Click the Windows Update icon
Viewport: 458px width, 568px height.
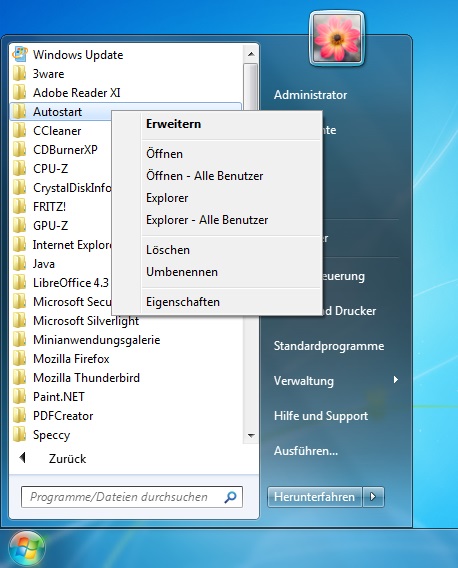(20, 54)
